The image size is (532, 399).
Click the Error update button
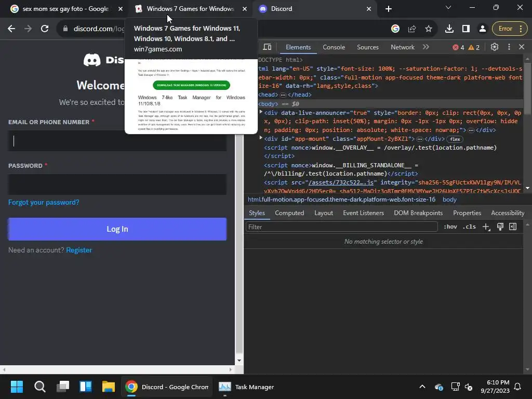coord(509,29)
